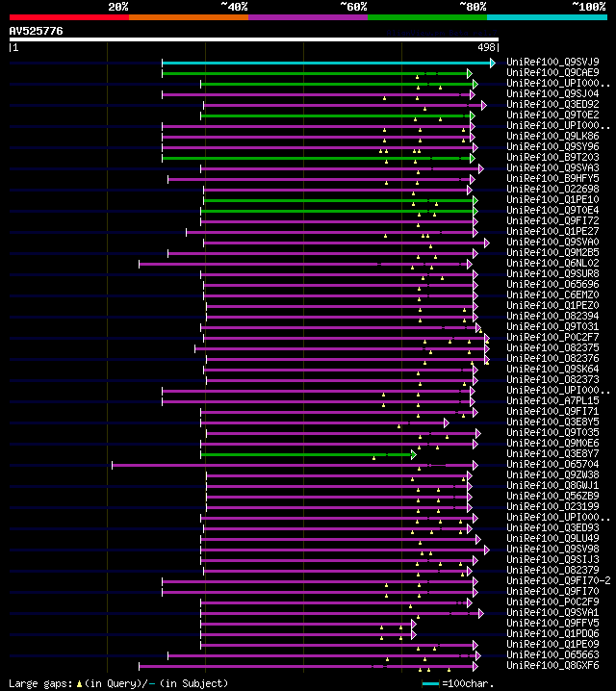Select the UniRef100_Q1PE27 label
Image resolution: width=616 pixels, height=691 pixels.
point(552,231)
